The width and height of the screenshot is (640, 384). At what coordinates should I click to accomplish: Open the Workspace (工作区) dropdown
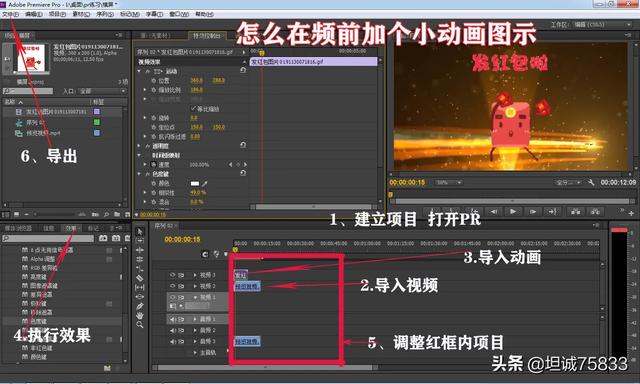click(x=602, y=24)
